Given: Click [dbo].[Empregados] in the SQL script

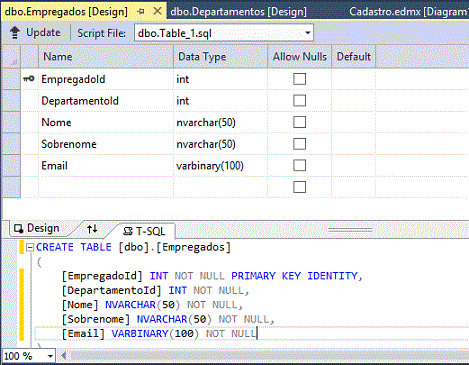Looking at the screenshot, I should 174,247.
